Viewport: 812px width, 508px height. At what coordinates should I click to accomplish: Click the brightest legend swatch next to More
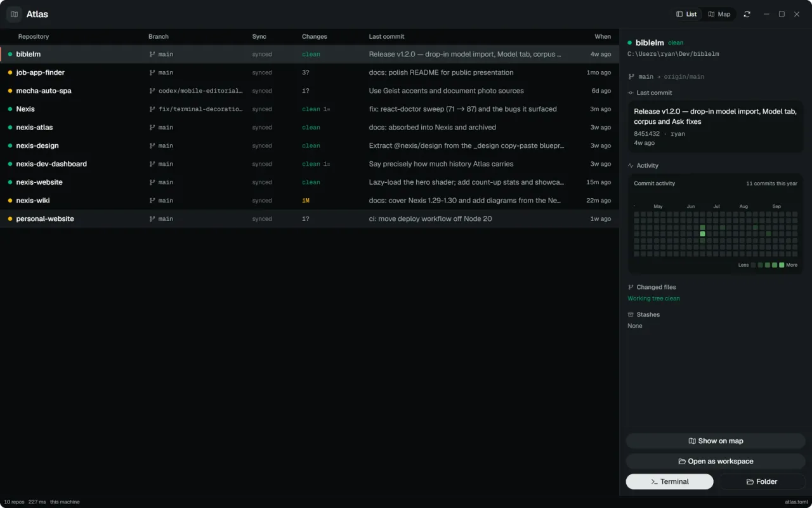point(782,265)
